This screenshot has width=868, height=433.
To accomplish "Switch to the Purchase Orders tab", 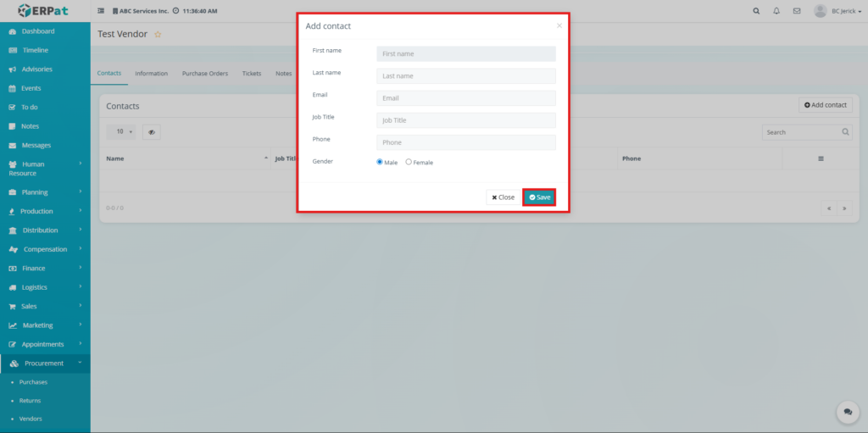I will (204, 74).
